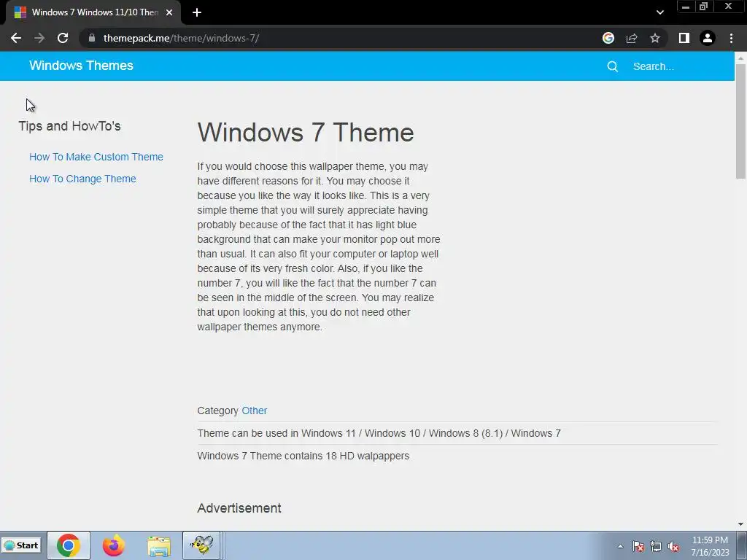Close the Windows 7 theme tab
The height and width of the screenshot is (560, 747).
169,12
